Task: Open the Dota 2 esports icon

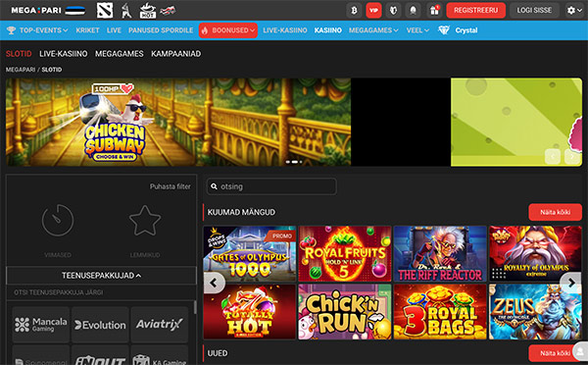Action: coord(105,10)
